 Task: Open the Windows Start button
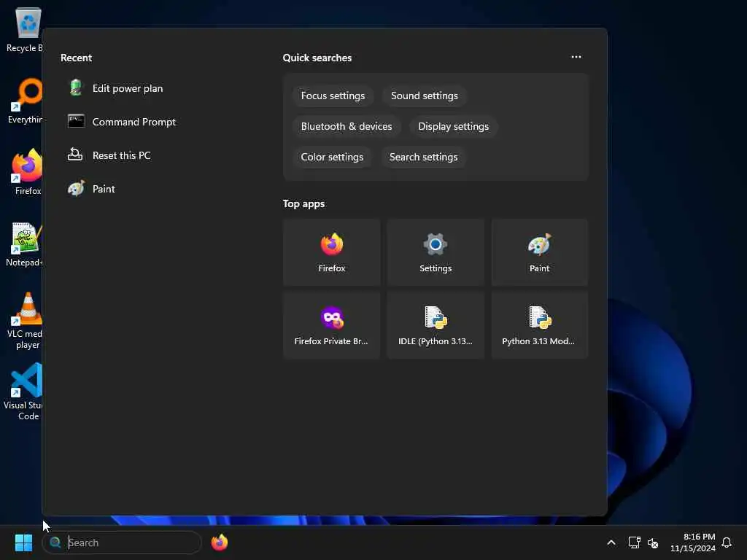(23, 542)
